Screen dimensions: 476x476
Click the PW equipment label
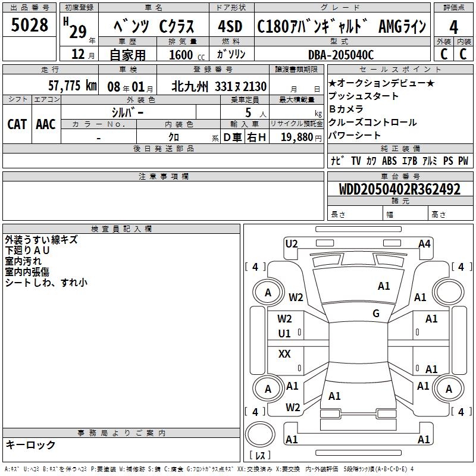click(463, 161)
